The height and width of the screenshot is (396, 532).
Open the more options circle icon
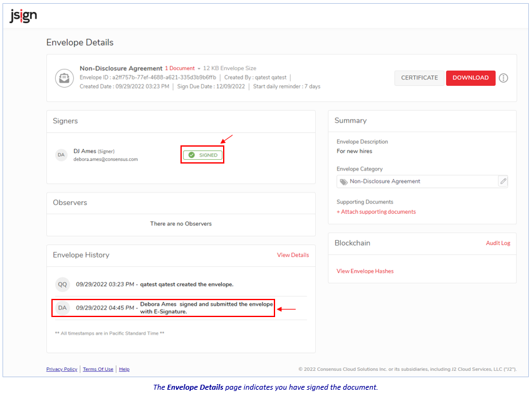click(504, 78)
